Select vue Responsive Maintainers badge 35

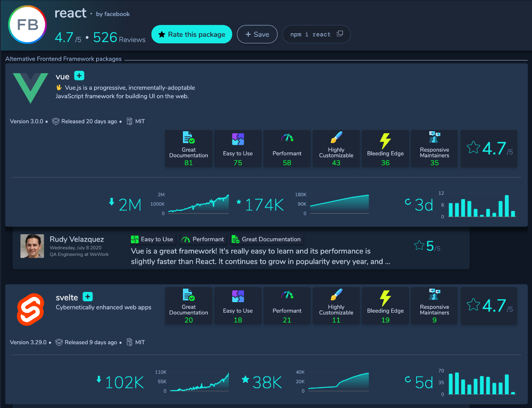click(x=435, y=148)
